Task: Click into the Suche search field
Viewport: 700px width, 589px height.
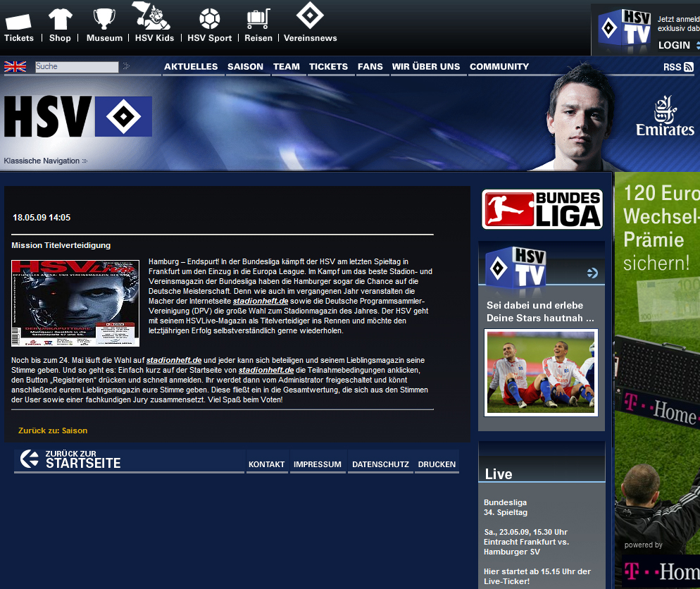Action: (76, 67)
